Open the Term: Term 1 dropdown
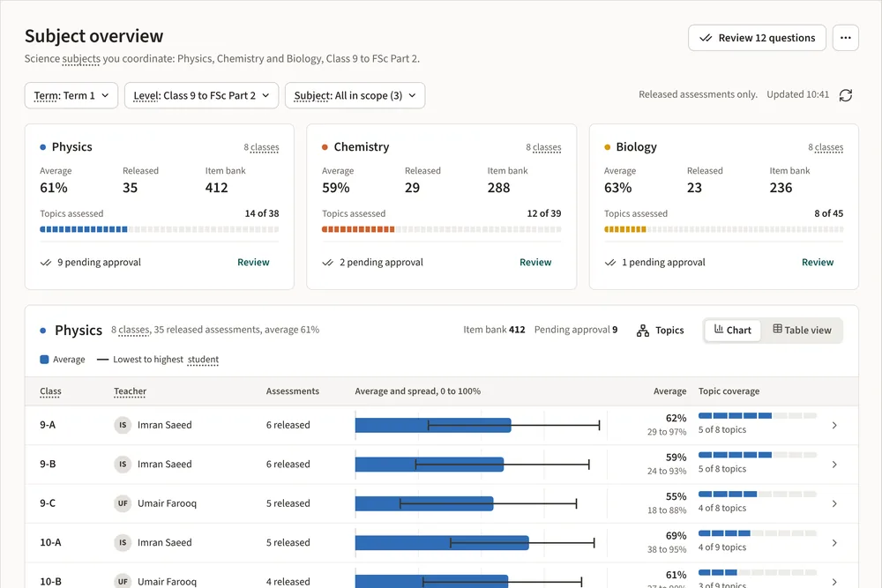The height and width of the screenshot is (588, 882). point(71,95)
